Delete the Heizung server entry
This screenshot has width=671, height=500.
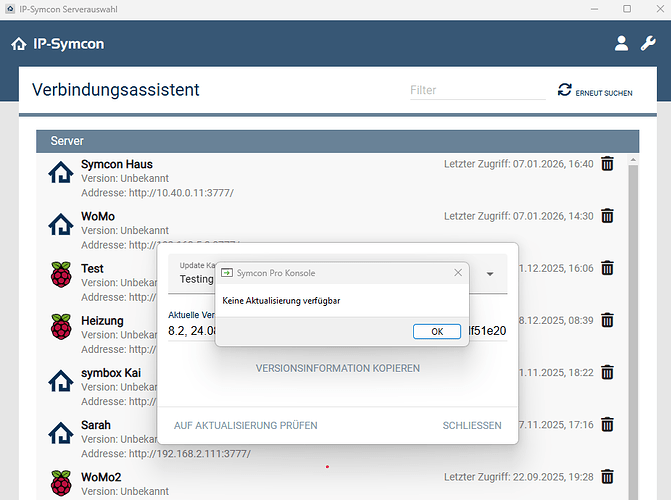click(x=607, y=320)
